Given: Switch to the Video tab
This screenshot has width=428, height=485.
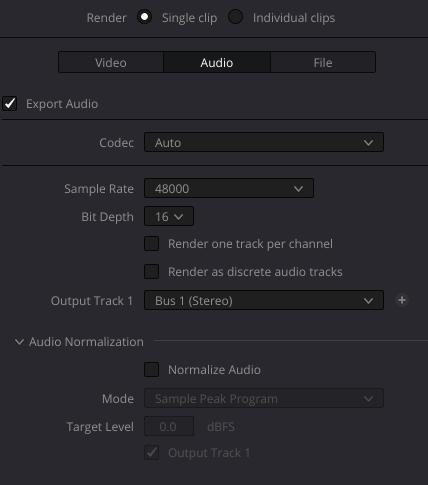Looking at the screenshot, I should (111, 62).
